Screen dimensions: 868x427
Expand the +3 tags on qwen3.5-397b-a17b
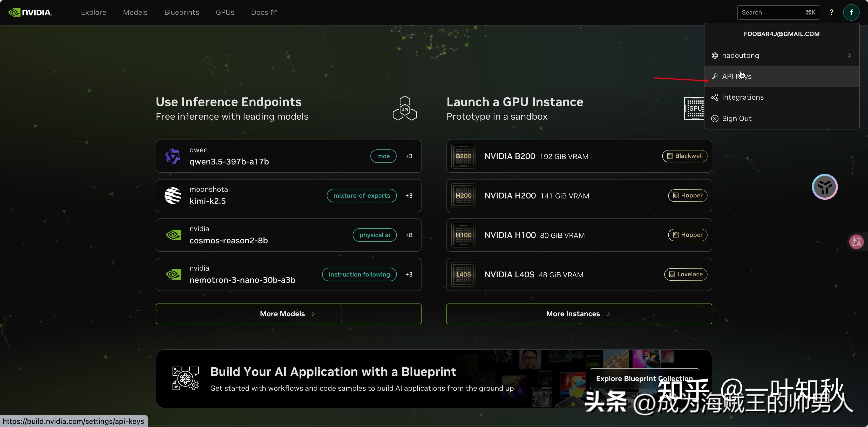click(409, 156)
